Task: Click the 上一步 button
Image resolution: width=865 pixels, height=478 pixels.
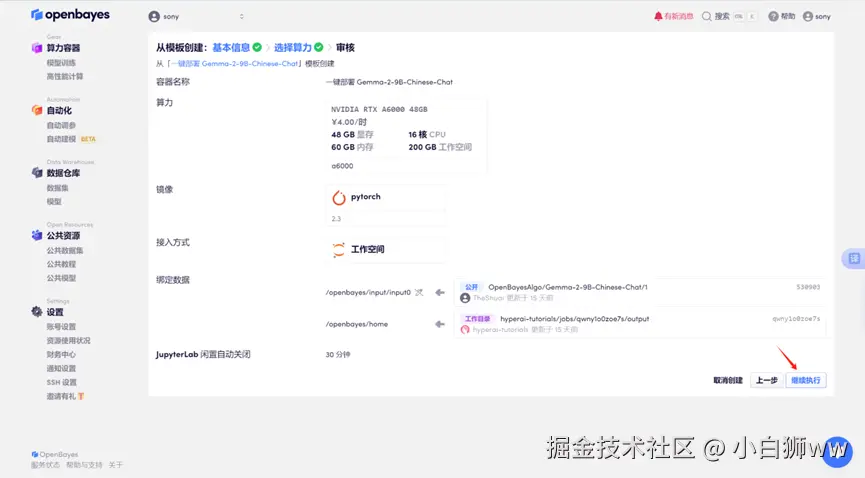Action: click(766, 380)
